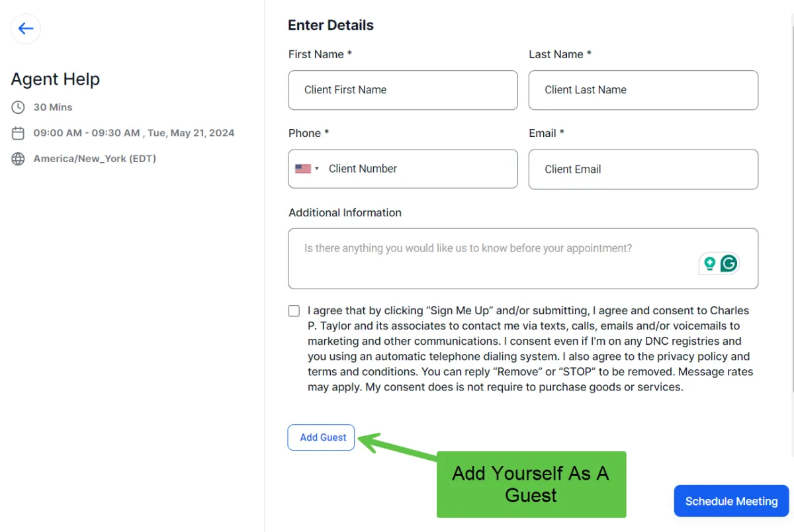Click the green lightbulb suggestion icon
This screenshot has width=794, height=532.
coord(710,263)
